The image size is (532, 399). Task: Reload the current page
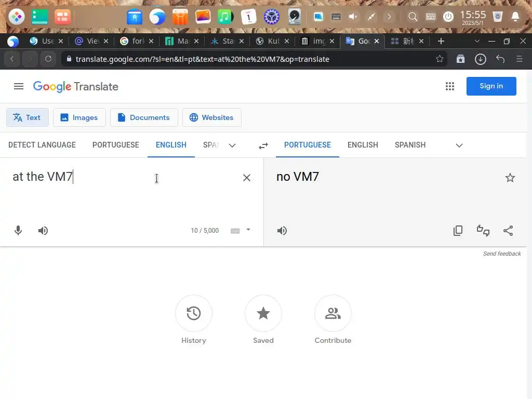[x=48, y=59]
